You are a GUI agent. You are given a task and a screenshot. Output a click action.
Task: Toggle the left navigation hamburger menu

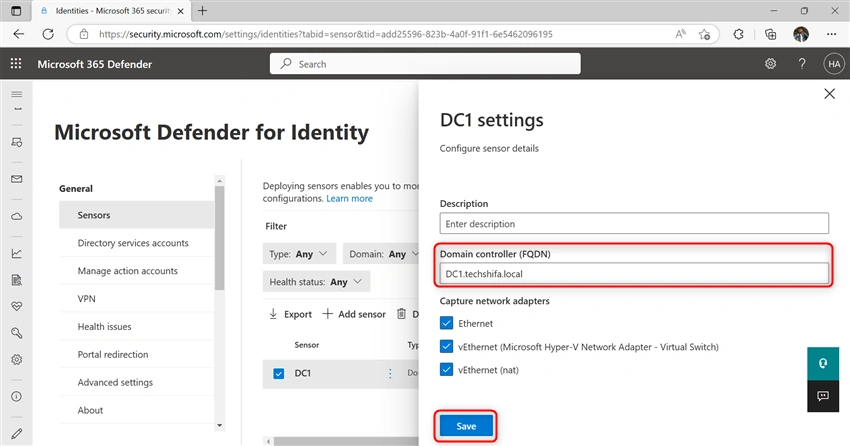pos(17,94)
